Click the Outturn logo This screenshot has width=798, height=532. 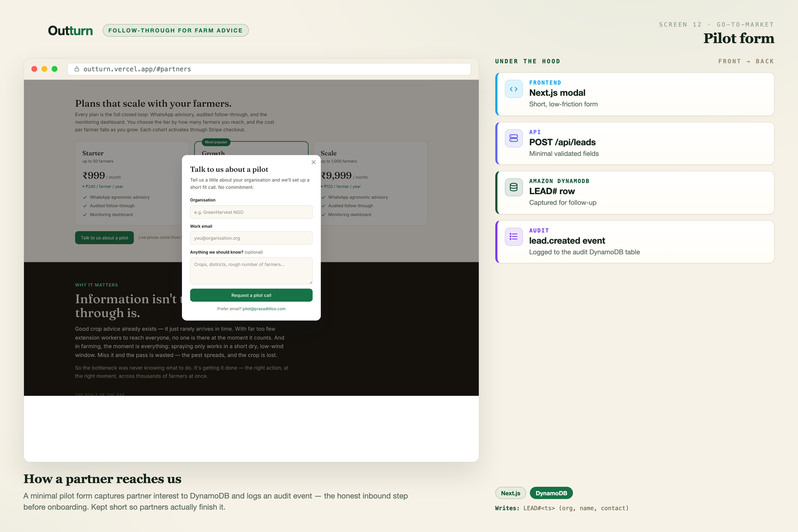click(70, 30)
